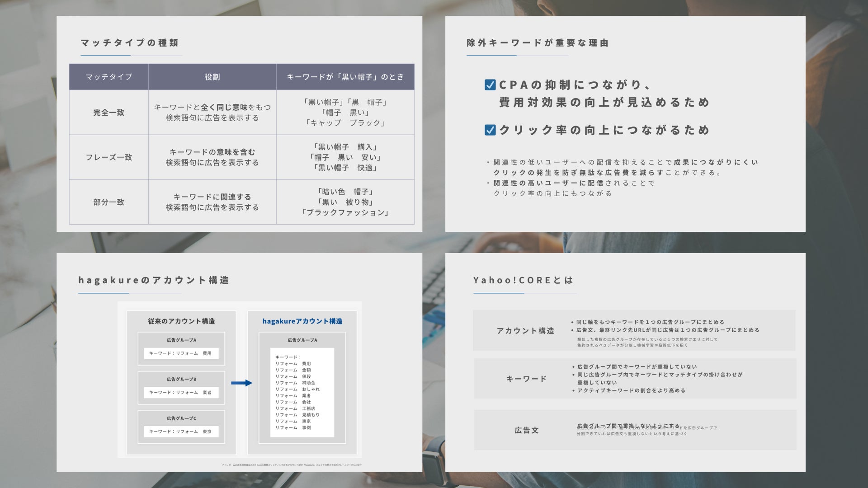Select the キーワード：リフォーム 東京 field

181,432
